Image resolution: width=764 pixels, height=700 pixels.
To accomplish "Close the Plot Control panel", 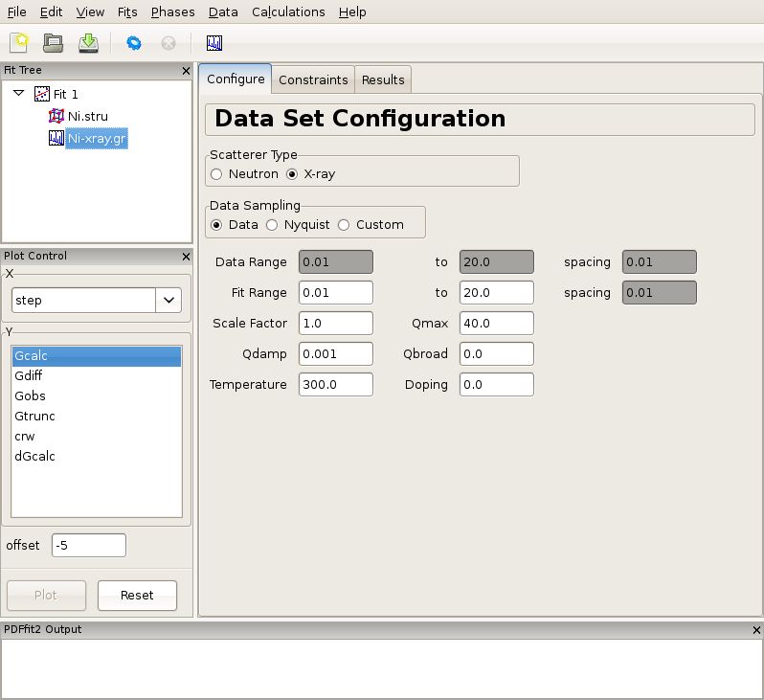I will pyautogui.click(x=186, y=257).
